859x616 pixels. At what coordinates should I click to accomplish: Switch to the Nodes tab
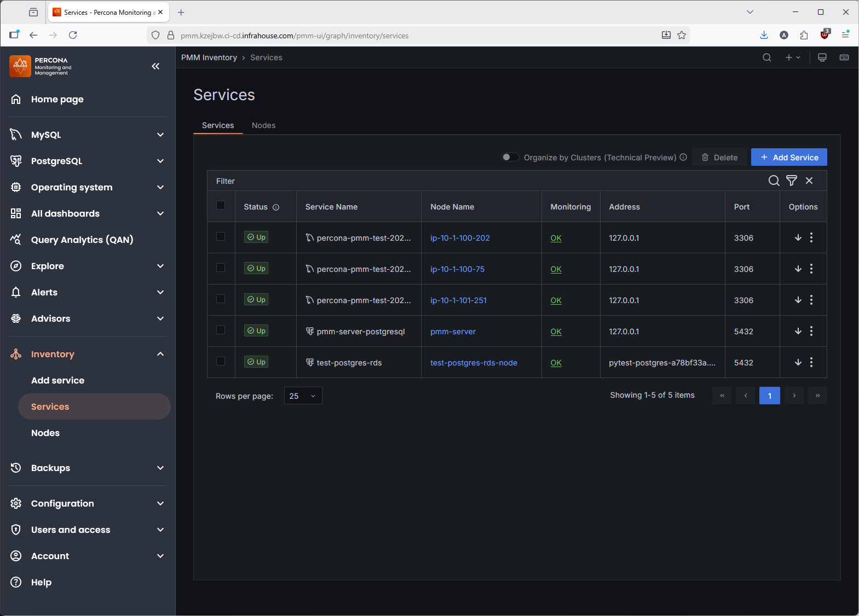click(263, 125)
